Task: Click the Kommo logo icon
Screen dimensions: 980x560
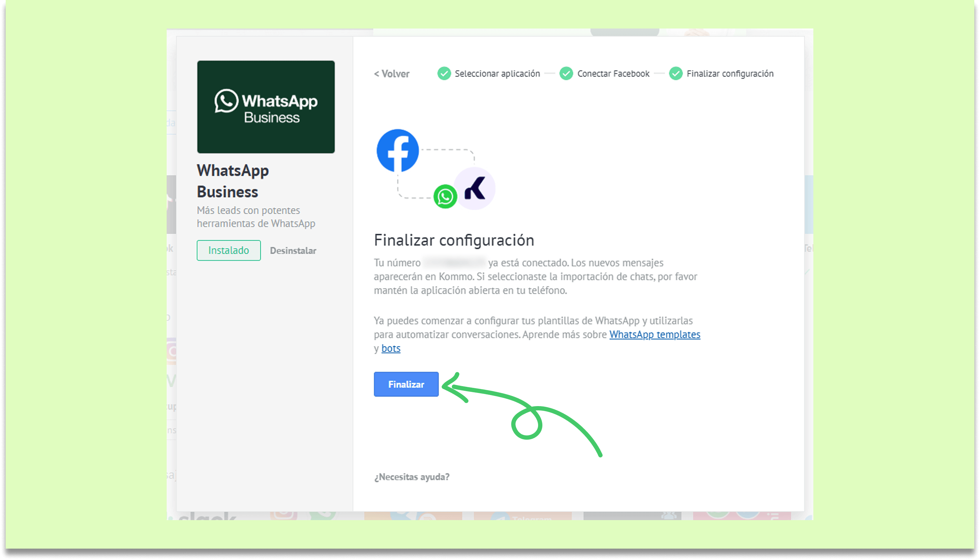Action: click(474, 188)
